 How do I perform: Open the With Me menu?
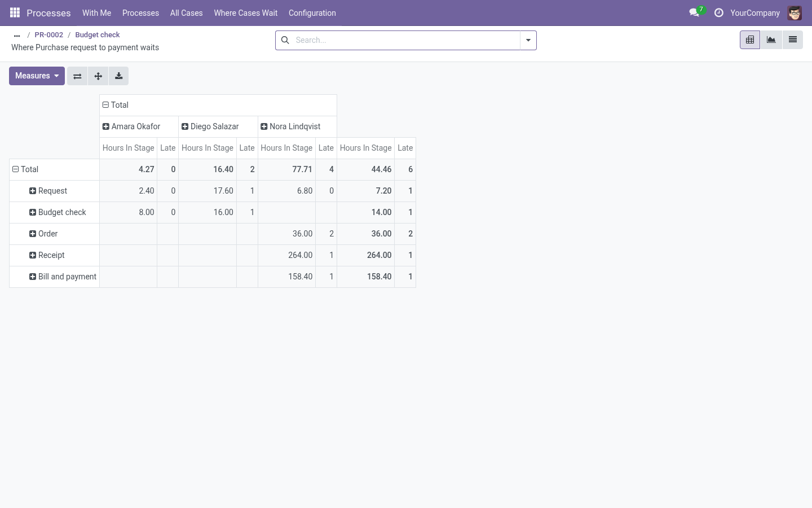[96, 13]
